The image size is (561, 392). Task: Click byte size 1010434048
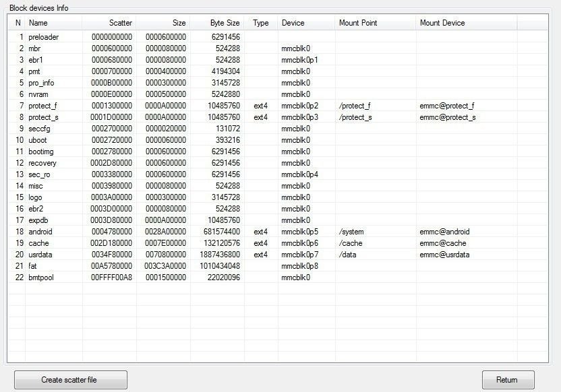tap(220, 266)
